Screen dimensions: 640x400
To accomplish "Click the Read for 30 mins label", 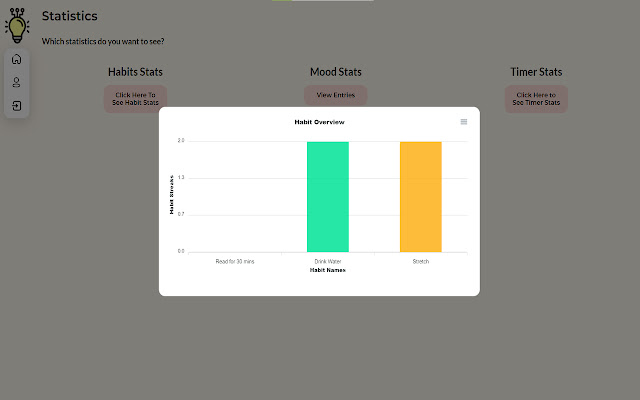I will click(235, 261).
